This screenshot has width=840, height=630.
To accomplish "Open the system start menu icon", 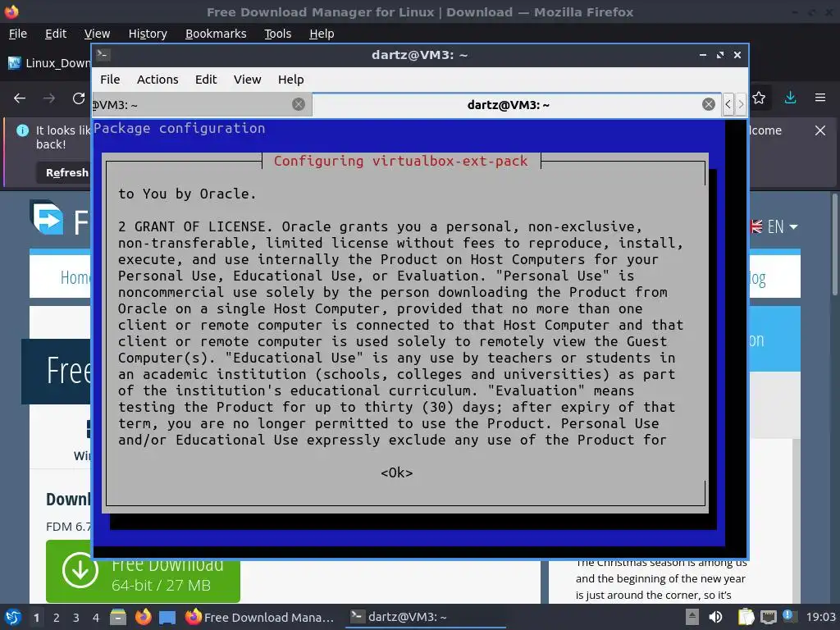I will [x=13, y=617].
